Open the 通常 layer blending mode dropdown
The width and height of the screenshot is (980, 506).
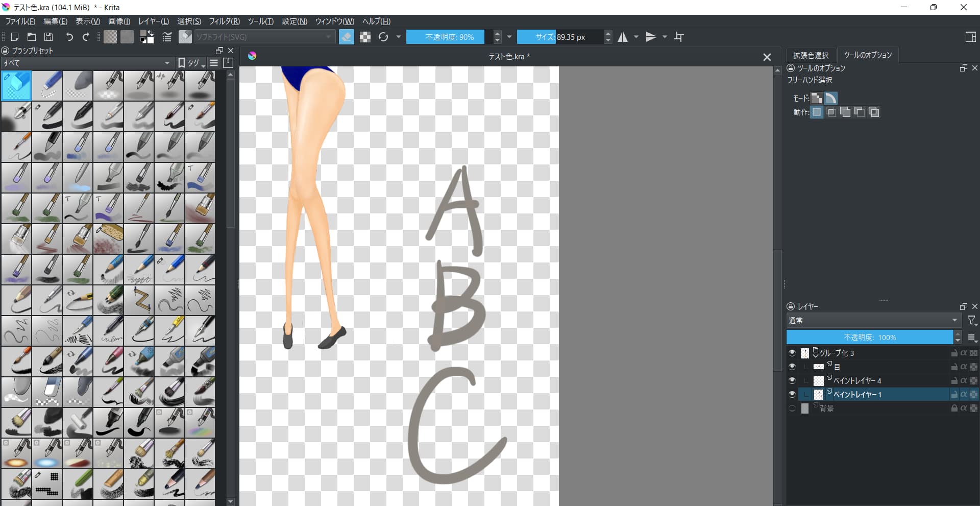click(873, 321)
